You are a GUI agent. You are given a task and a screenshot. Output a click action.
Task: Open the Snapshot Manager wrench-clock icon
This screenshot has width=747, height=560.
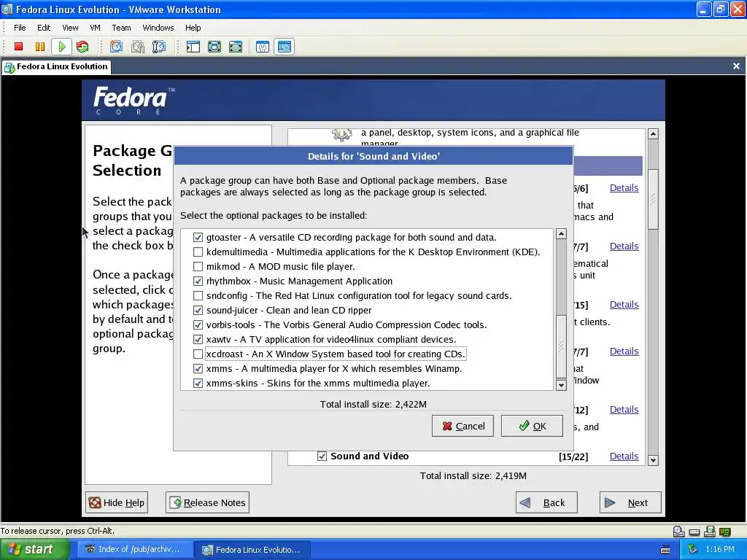click(158, 47)
